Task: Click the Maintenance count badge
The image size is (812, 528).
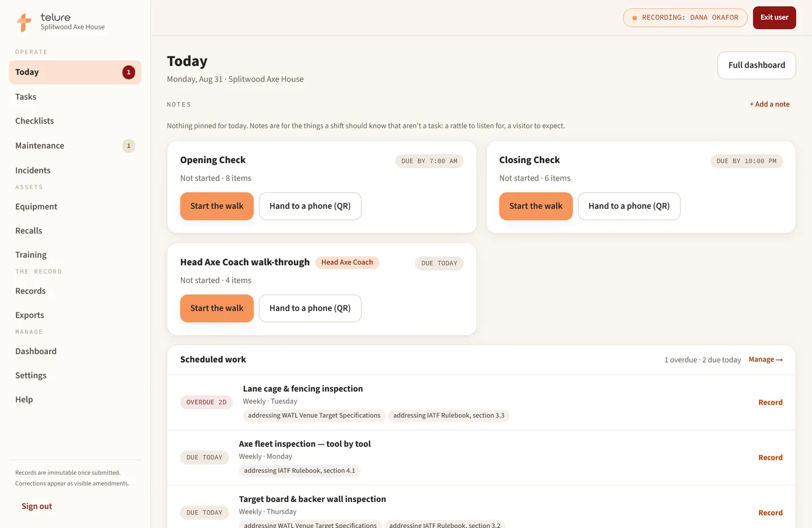Action: (x=129, y=146)
